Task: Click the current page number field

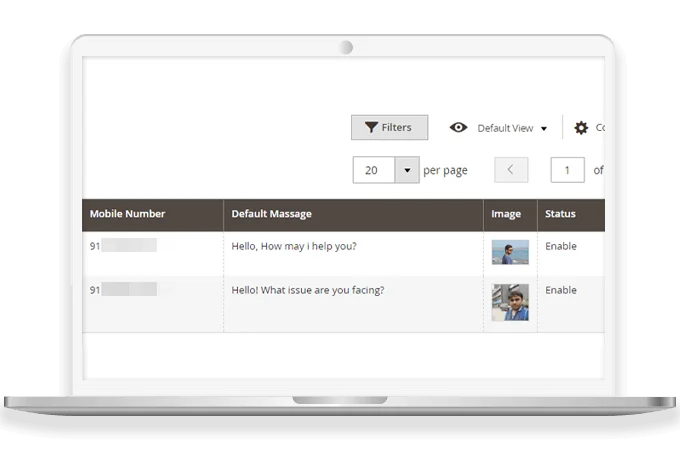Action: (567, 170)
